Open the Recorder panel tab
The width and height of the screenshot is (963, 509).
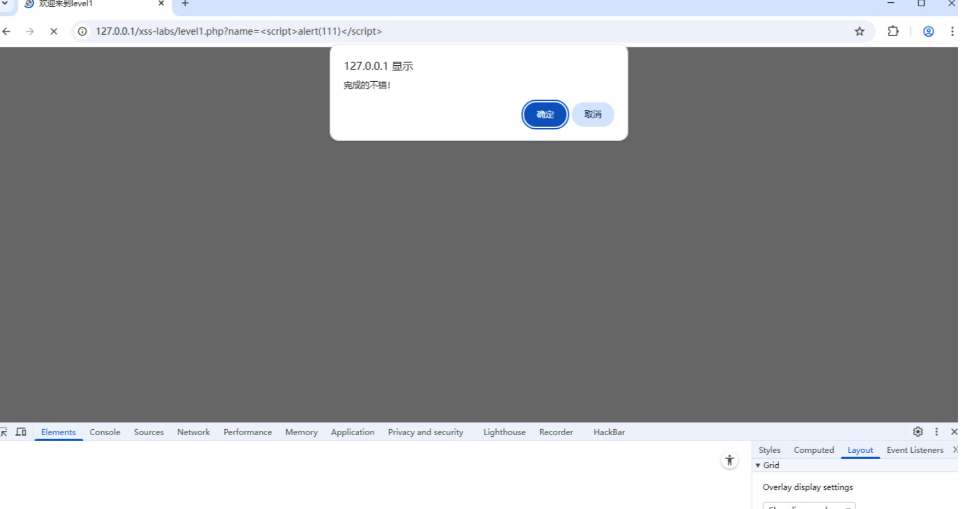[556, 432]
